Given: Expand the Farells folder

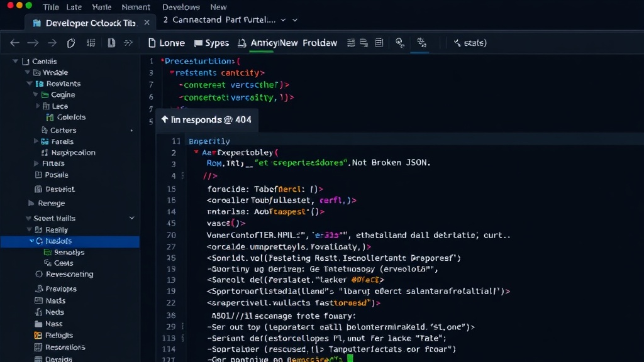Looking at the screenshot, I should pos(36,141).
